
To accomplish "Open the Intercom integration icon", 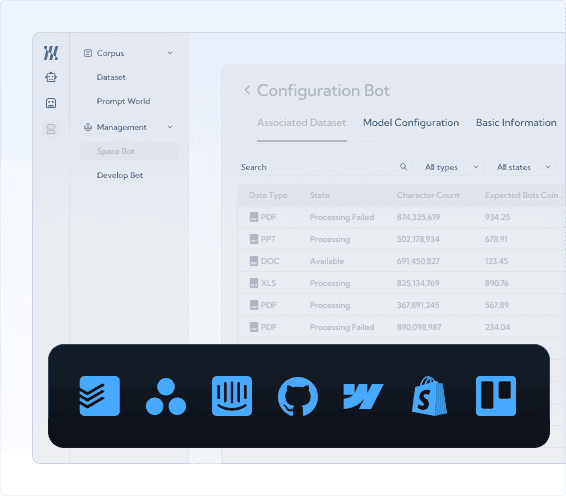I will tap(232, 396).
